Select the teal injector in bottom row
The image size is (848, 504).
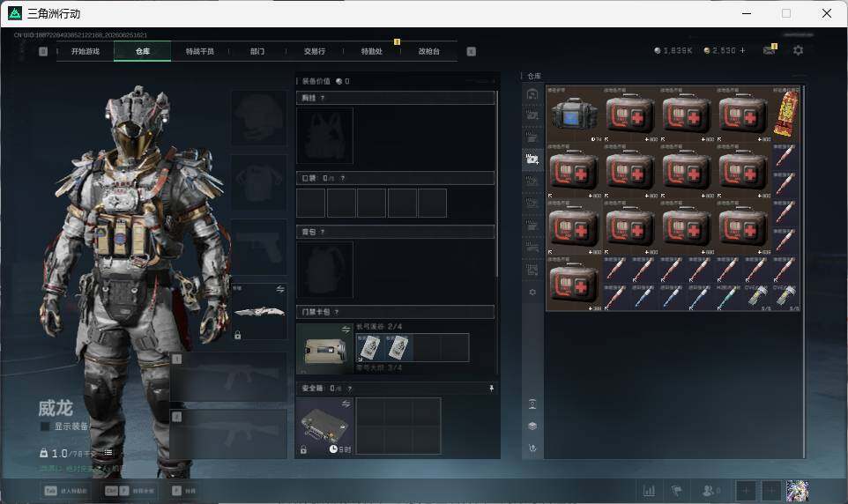click(728, 298)
